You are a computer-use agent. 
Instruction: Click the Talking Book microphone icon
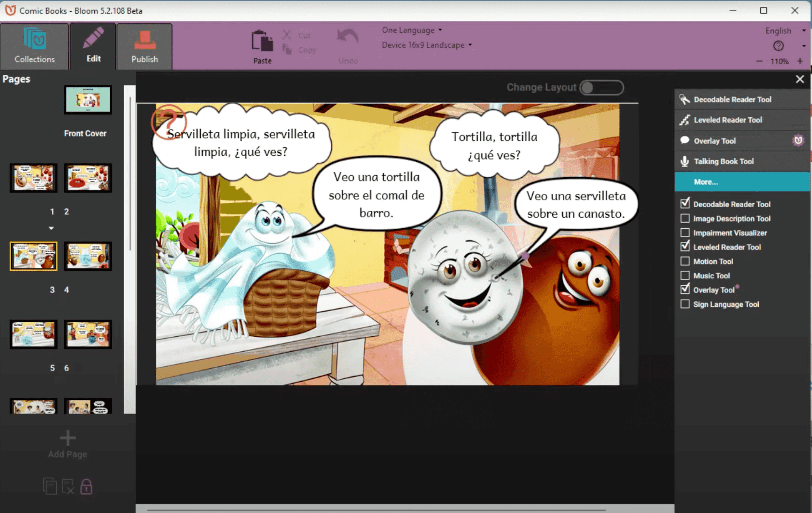(685, 161)
